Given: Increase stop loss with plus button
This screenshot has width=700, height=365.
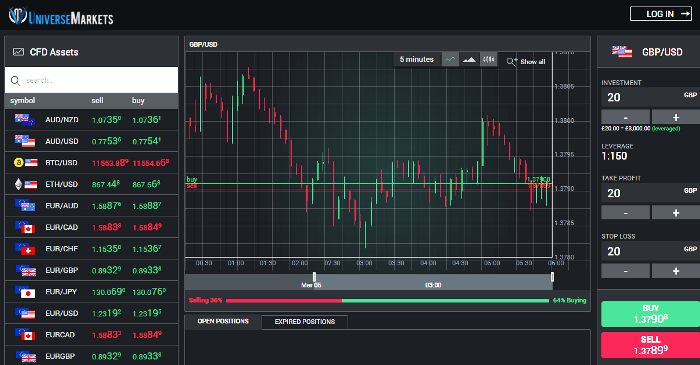Looking at the screenshot, I should [675, 270].
